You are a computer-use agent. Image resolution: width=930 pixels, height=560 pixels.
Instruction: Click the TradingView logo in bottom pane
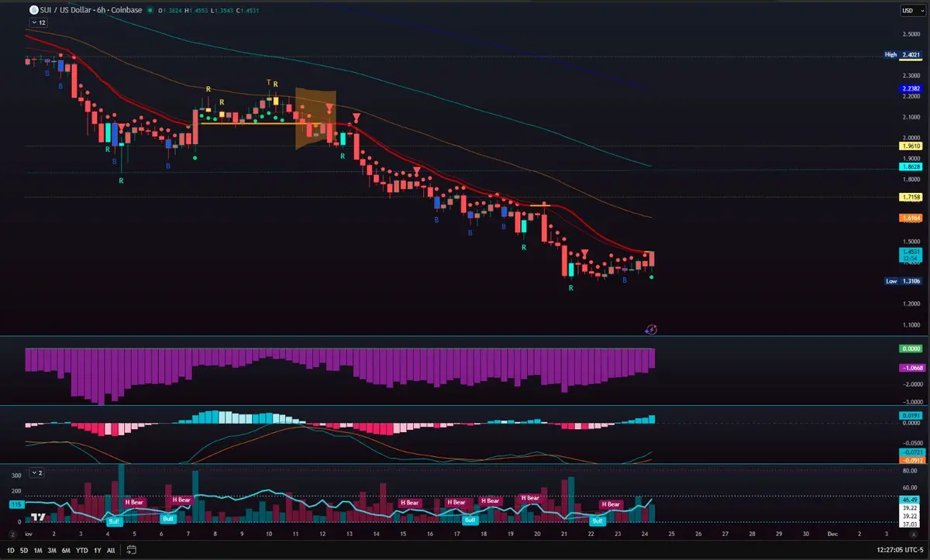tap(37, 517)
